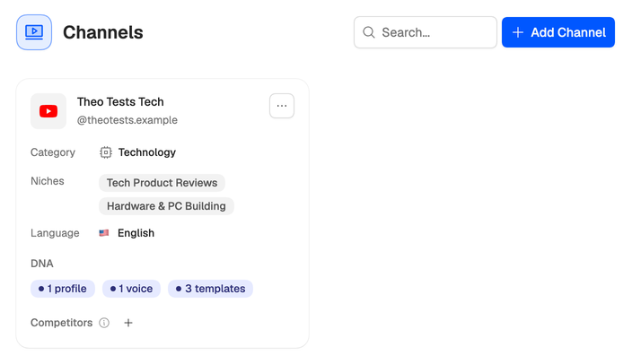This screenshot has width=632, height=364.
Task: Click the Competitors info icon
Action: point(104,323)
